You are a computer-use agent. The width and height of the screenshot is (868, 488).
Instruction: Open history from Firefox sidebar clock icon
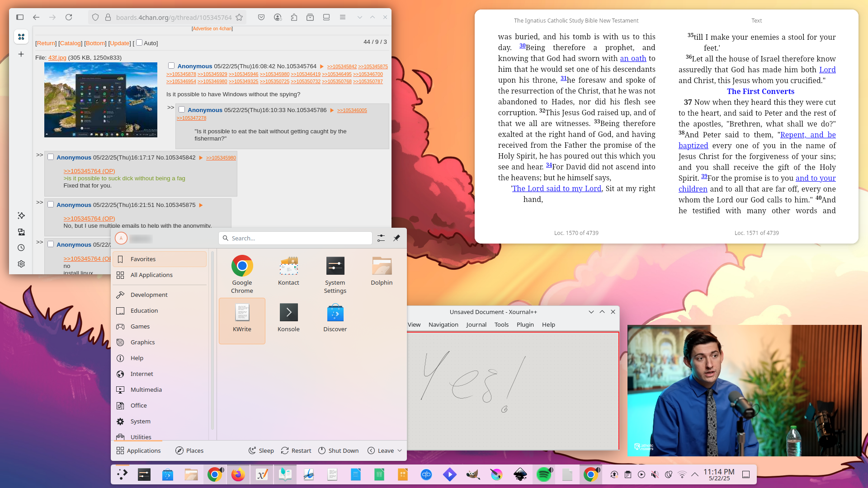pyautogui.click(x=21, y=248)
